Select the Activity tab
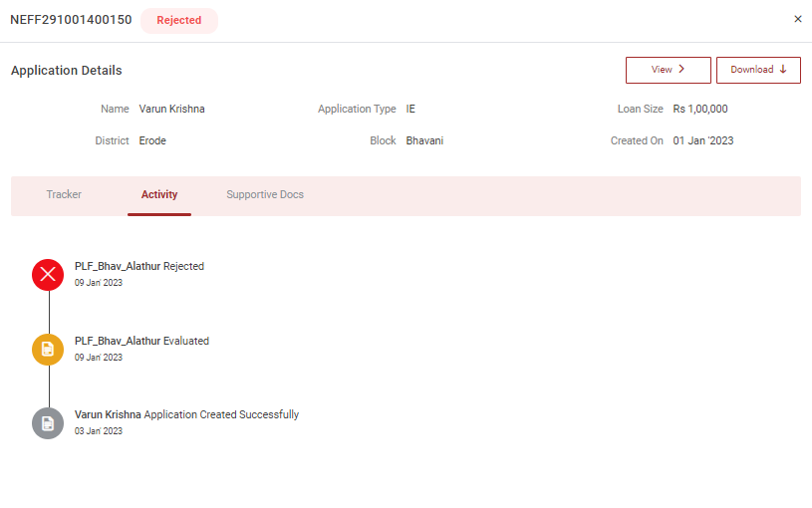Image resolution: width=812 pixels, height=508 pixels. click(159, 194)
